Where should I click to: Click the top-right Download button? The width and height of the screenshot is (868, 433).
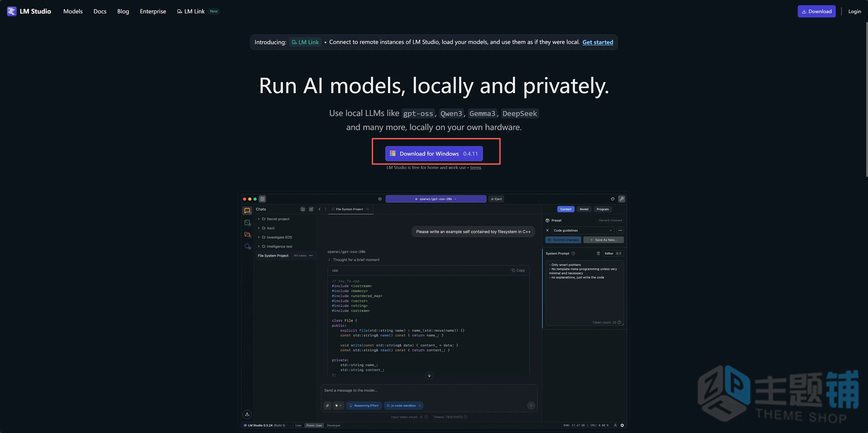click(x=817, y=11)
